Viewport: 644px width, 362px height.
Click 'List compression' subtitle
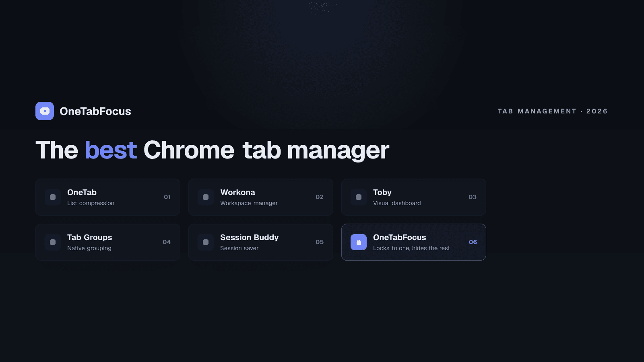91,203
